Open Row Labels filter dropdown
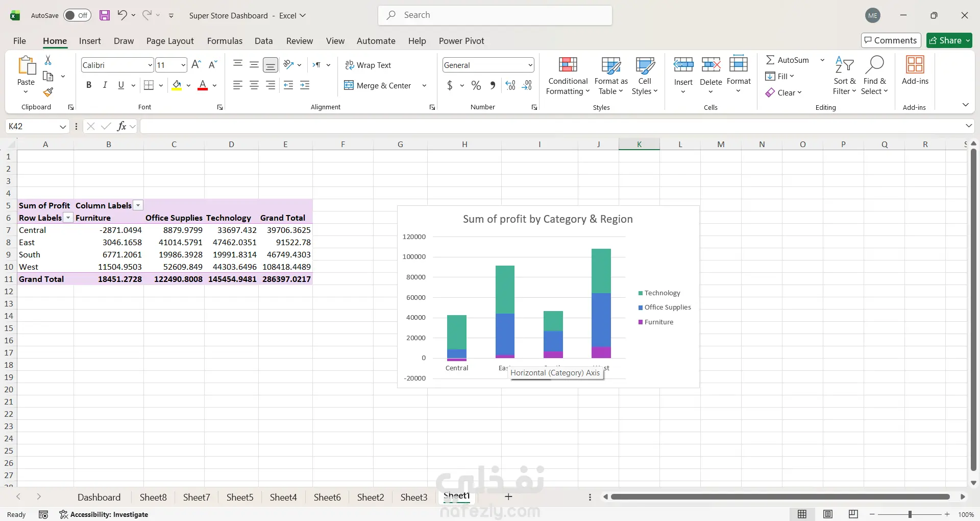980x521 pixels. tap(68, 218)
